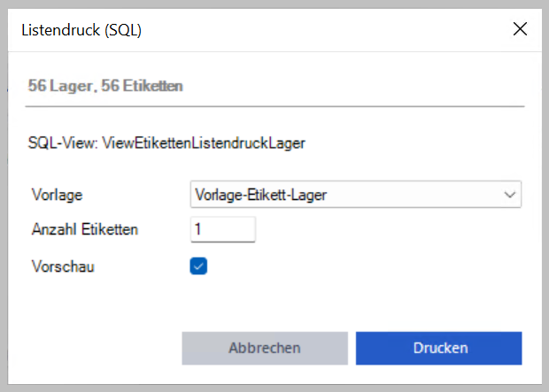The height and width of the screenshot is (392, 549).
Task: Close the Listendruck (SQL) dialog
Action: point(520,29)
